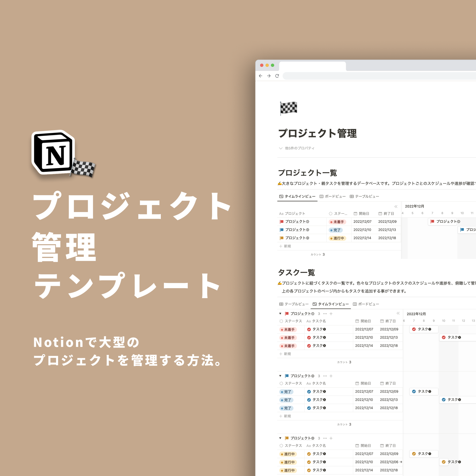Screen dimensions: 476x476
Task: Reload the page with the refresh icon
Action: pyautogui.click(x=277, y=76)
